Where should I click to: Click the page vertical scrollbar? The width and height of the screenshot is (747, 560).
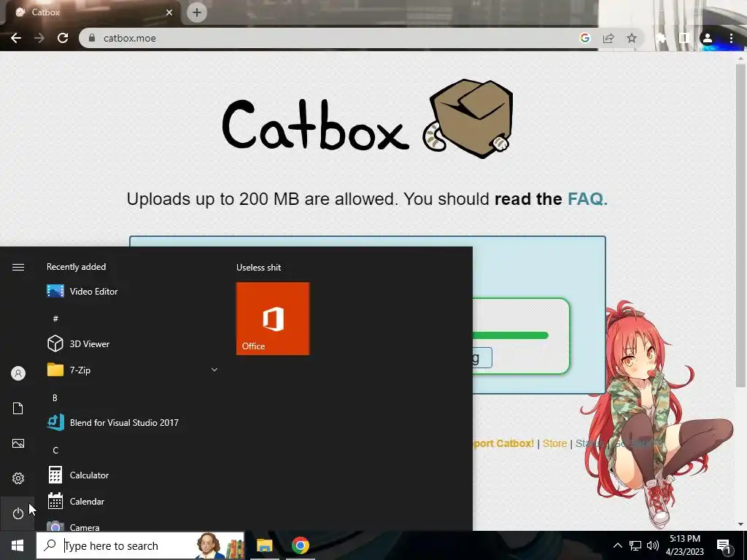(740, 225)
